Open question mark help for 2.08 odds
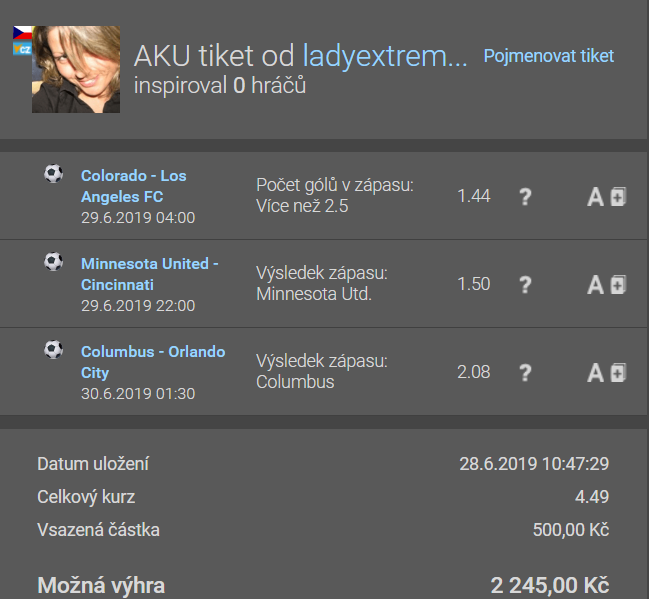 coord(524,373)
